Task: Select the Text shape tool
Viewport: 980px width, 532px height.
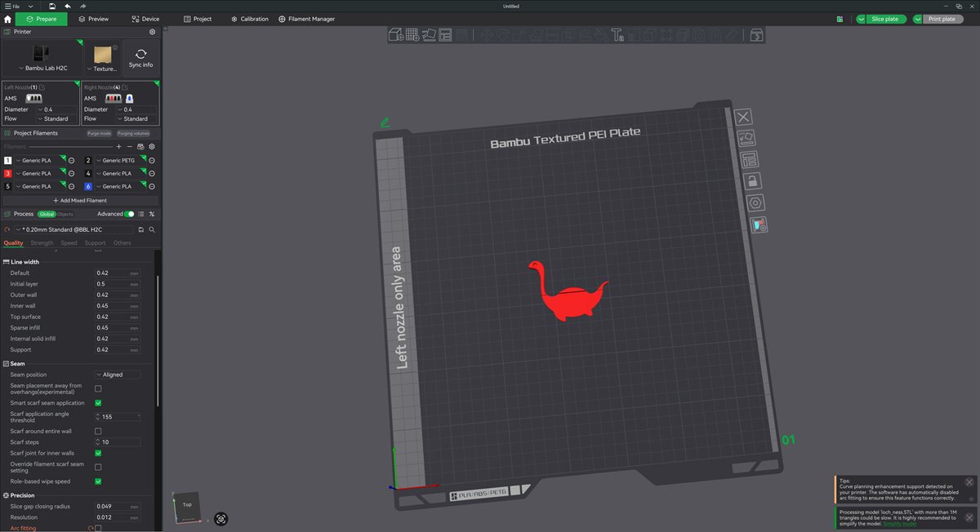Action: [617, 34]
